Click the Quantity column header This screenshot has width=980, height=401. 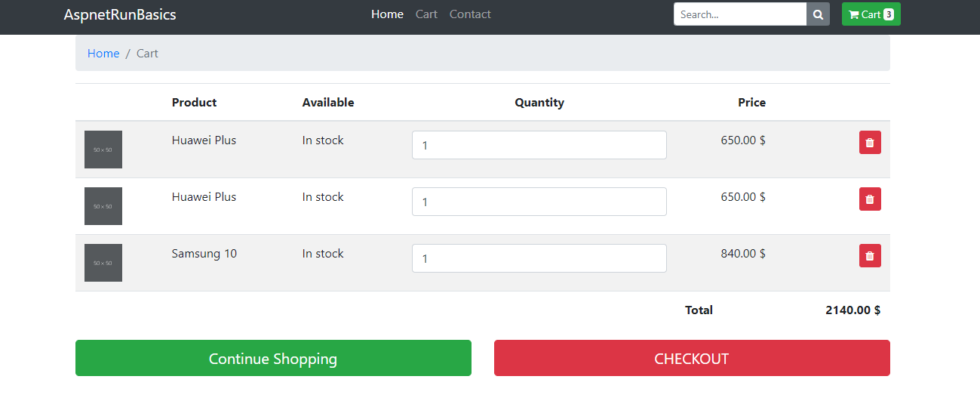coord(539,103)
